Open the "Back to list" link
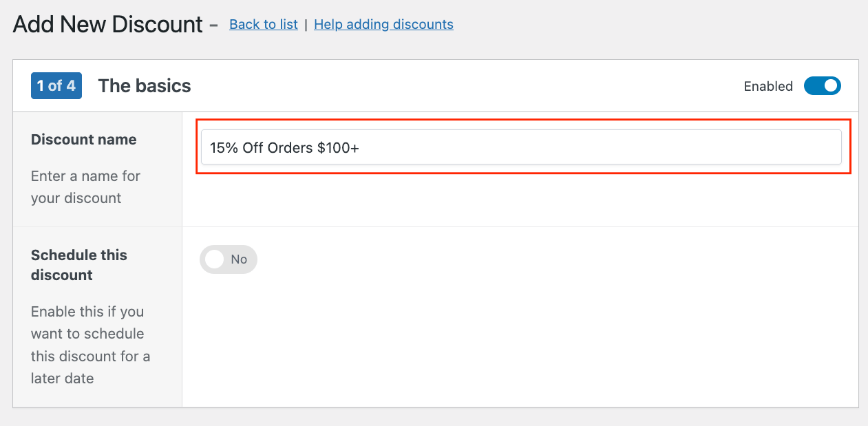868x426 pixels. pyautogui.click(x=263, y=24)
